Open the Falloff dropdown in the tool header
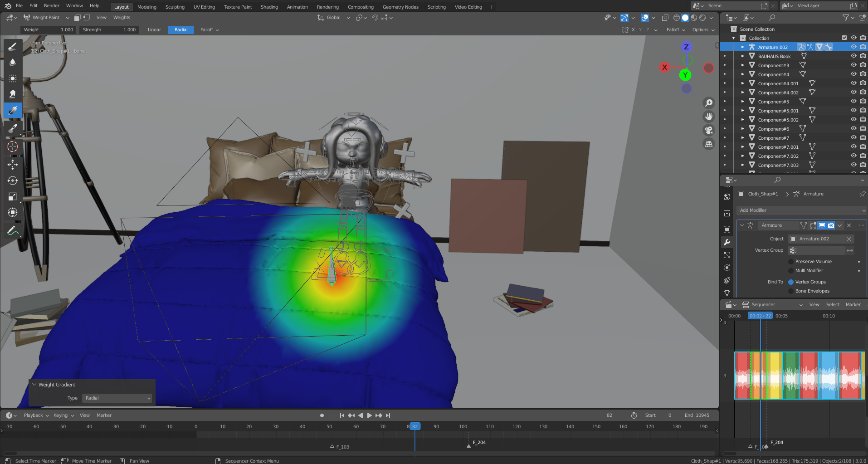The height and width of the screenshot is (464, 868). click(210, 30)
